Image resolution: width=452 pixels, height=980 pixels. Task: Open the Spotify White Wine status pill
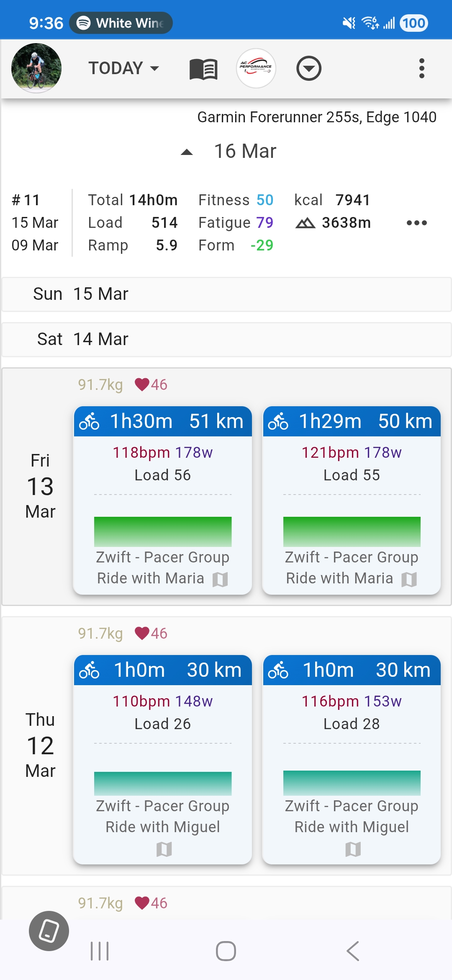[121, 23]
